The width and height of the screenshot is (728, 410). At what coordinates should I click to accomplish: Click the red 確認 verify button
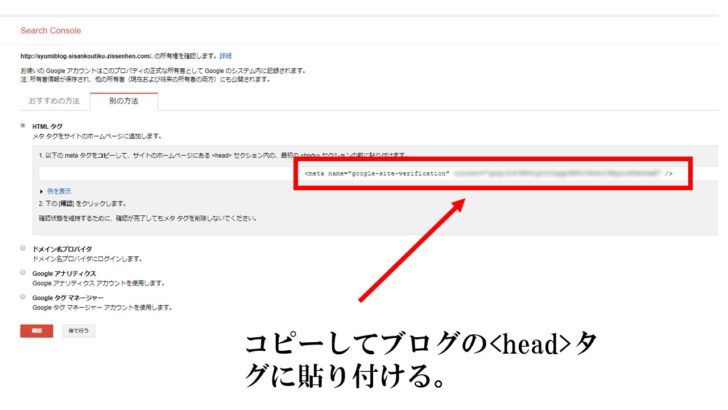coord(37,331)
